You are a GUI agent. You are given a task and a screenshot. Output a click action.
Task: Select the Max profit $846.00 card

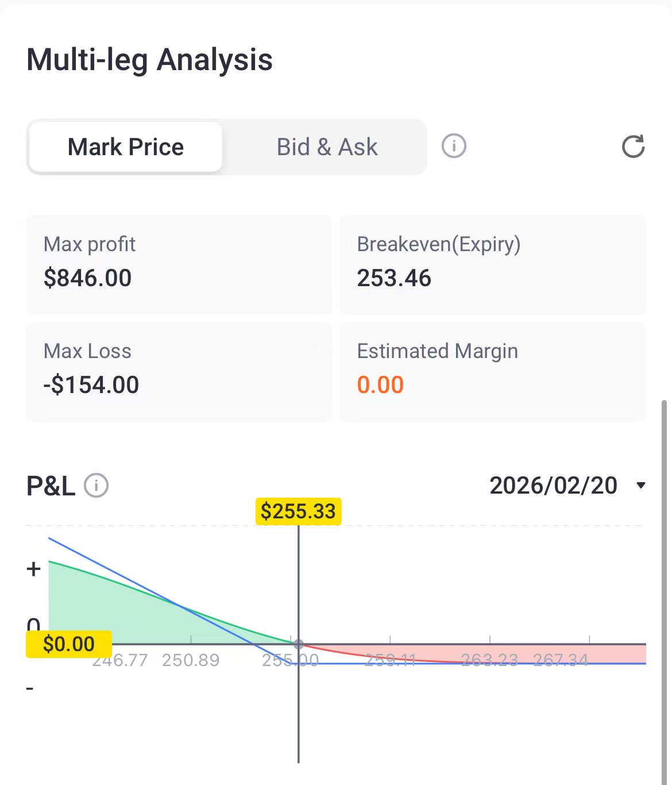(x=179, y=264)
